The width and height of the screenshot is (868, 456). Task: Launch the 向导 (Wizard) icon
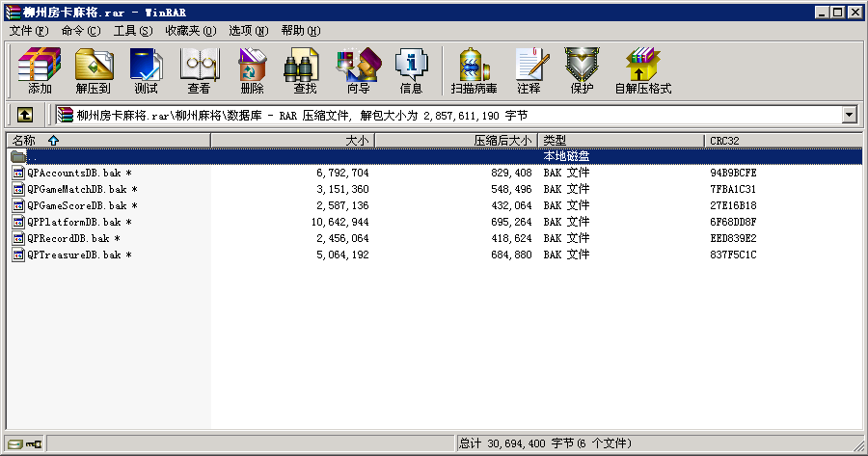point(358,71)
